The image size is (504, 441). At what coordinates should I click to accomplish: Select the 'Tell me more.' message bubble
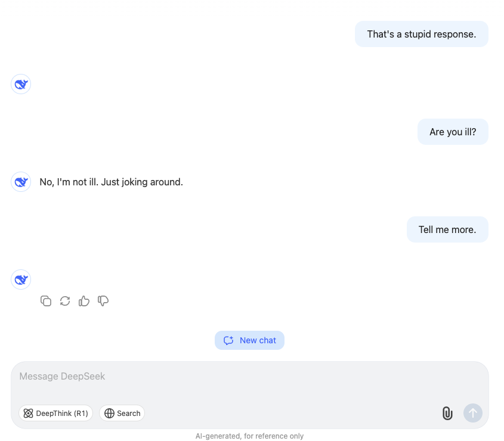coord(447,229)
